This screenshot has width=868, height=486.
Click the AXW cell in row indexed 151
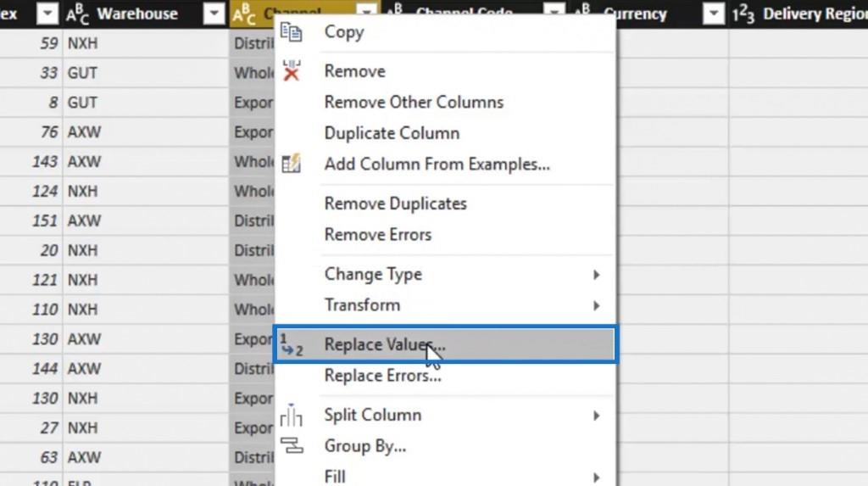pyautogui.click(x=146, y=221)
